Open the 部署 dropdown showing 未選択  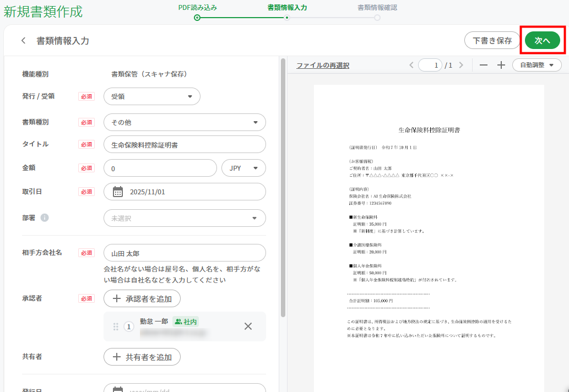[185, 218]
